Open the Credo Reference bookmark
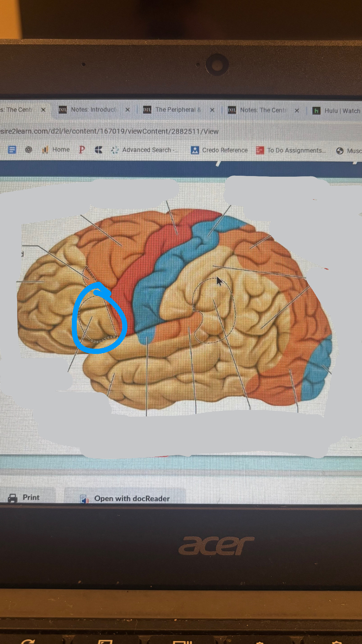The image size is (362, 644). pos(219,150)
